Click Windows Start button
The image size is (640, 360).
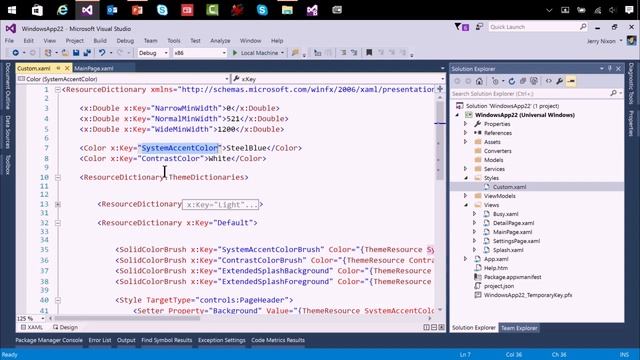coord(12,10)
